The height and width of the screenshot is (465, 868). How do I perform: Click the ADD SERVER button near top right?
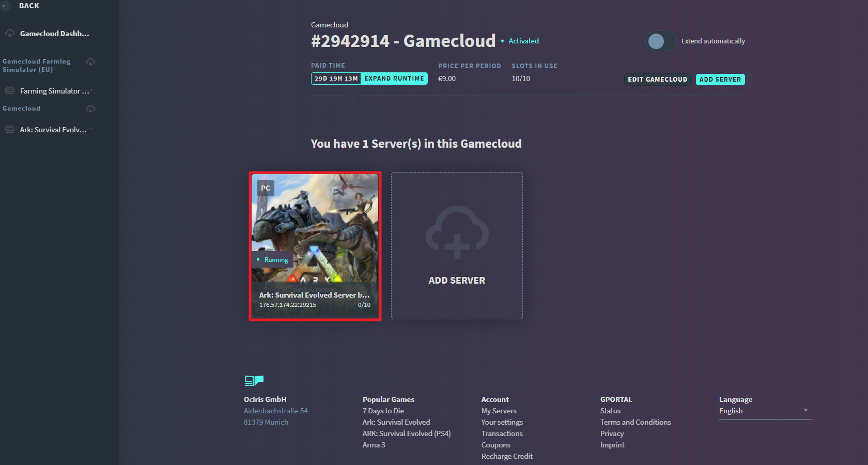pyautogui.click(x=720, y=79)
